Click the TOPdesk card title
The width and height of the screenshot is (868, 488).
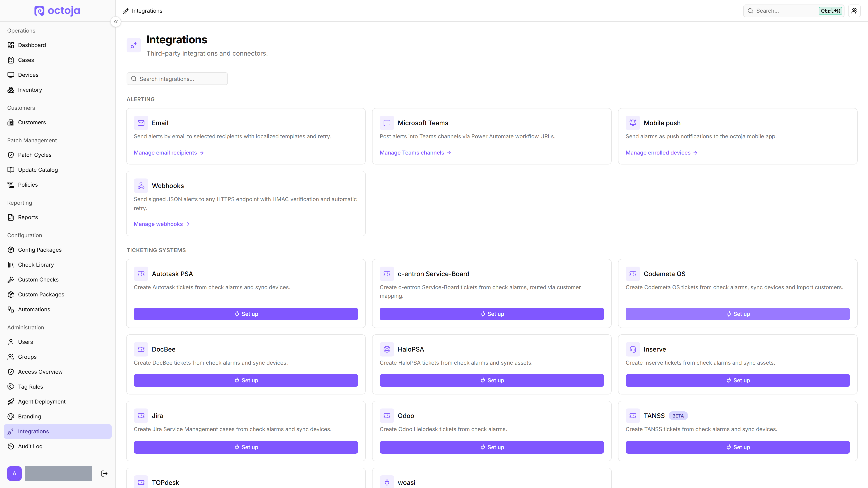165,483
